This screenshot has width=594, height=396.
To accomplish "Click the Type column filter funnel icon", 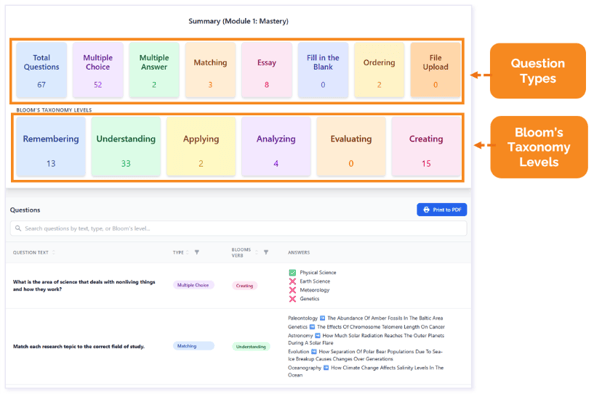I will (x=197, y=252).
